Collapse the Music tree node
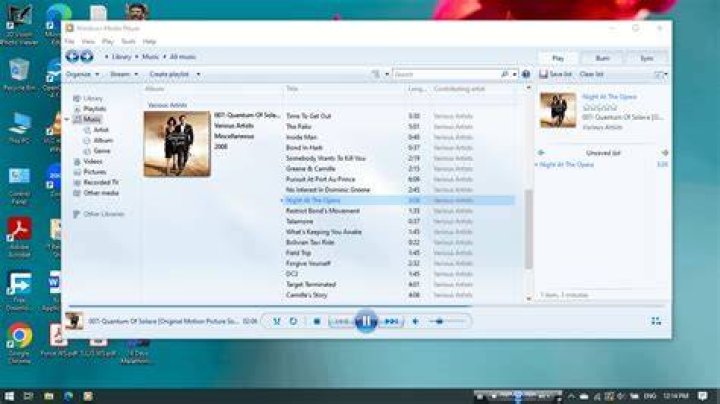Screen dimensions: 720x404 pos(68,119)
